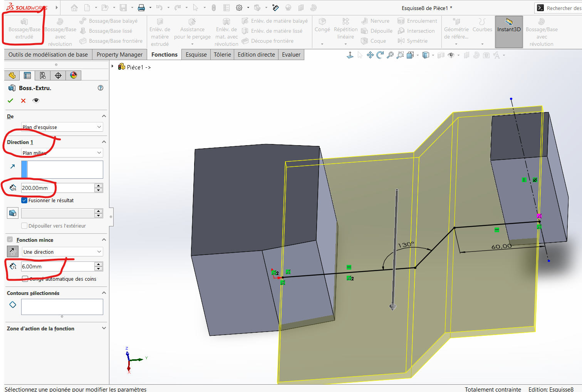Click the Print icon
Viewport: 582px width, 392px height.
tap(141, 8)
